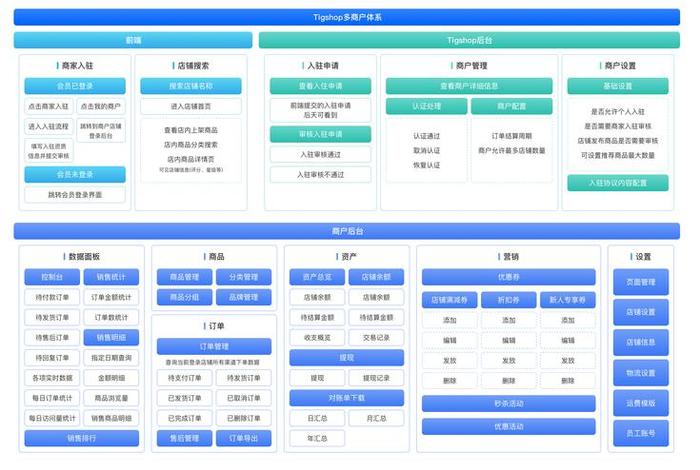
Task: Select 点击商家入驻 box
Action: (49, 106)
